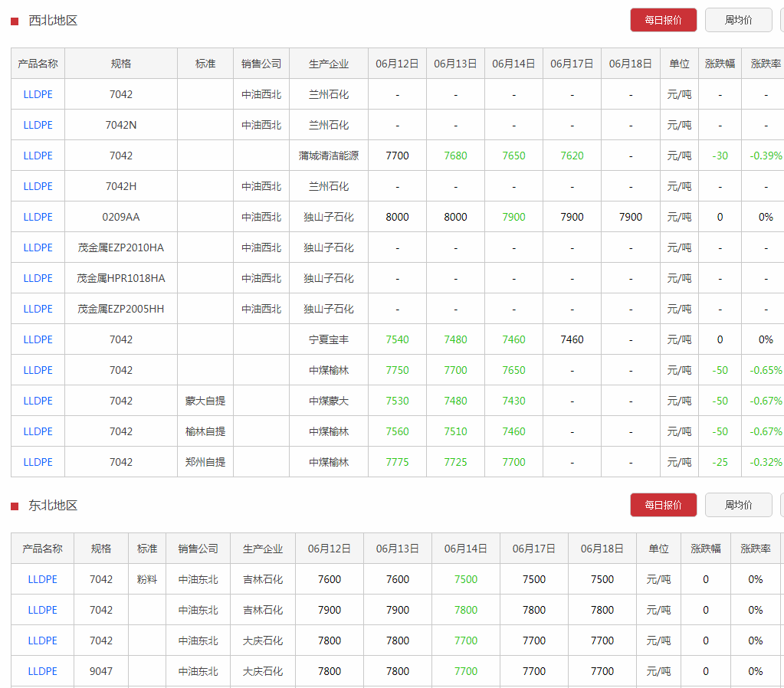Switch to 周均价 in 东北地区 section
This screenshot has width=784, height=688.
(x=738, y=505)
